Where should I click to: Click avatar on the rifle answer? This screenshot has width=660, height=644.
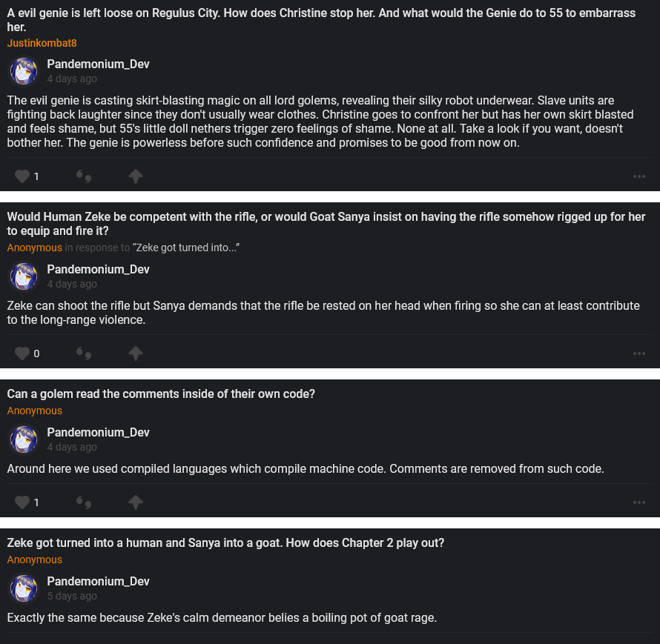coord(24,276)
